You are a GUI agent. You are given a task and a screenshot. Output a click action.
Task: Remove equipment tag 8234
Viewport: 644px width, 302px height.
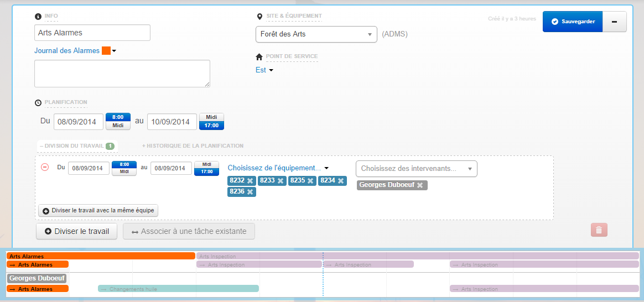click(x=341, y=181)
